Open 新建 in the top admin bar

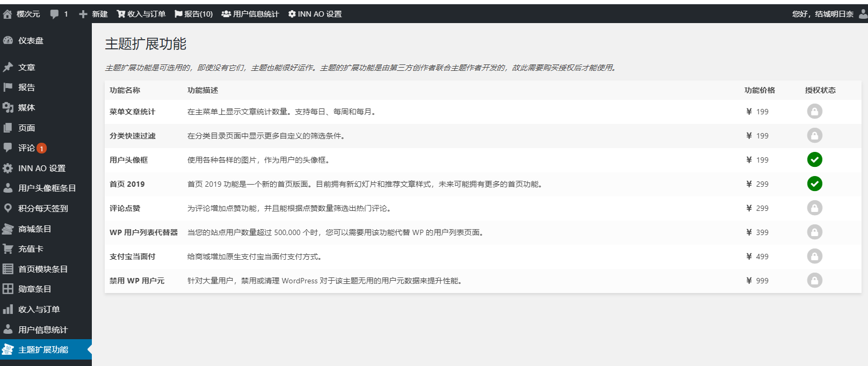click(x=93, y=14)
